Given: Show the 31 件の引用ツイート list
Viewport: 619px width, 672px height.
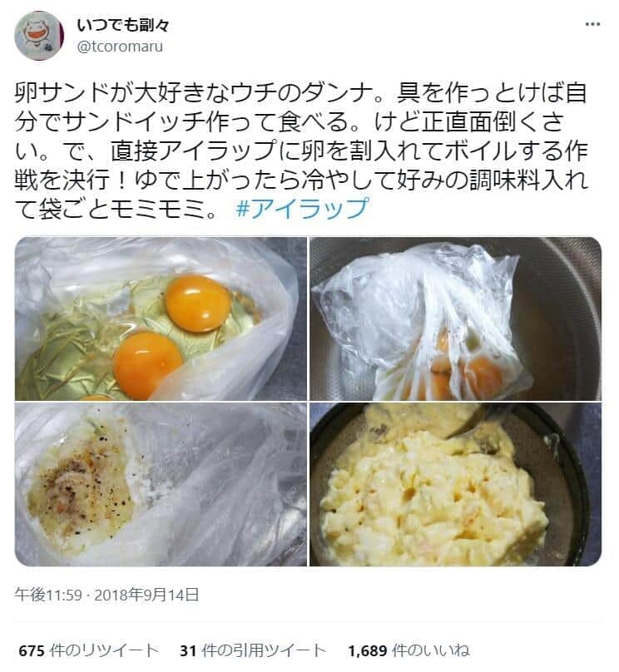Looking at the screenshot, I should [x=253, y=650].
